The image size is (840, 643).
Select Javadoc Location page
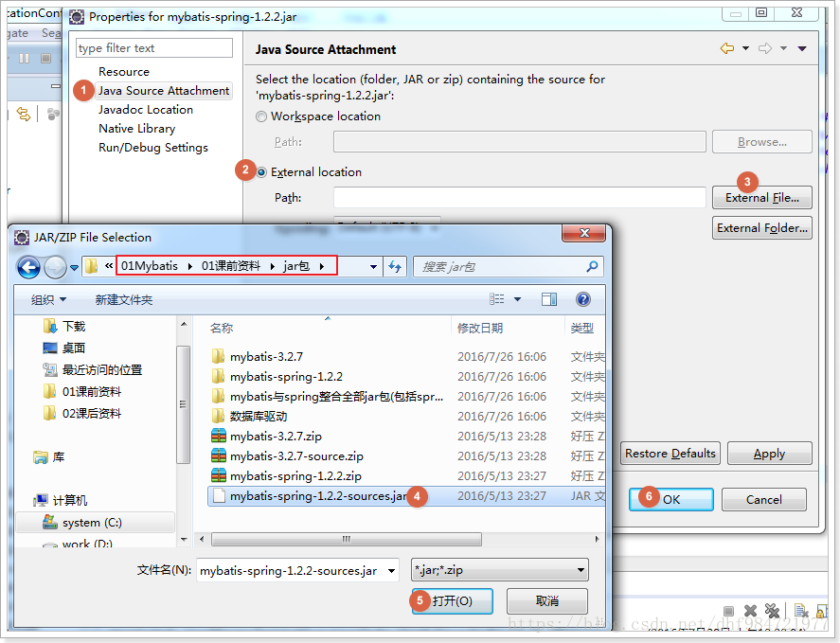click(x=146, y=109)
